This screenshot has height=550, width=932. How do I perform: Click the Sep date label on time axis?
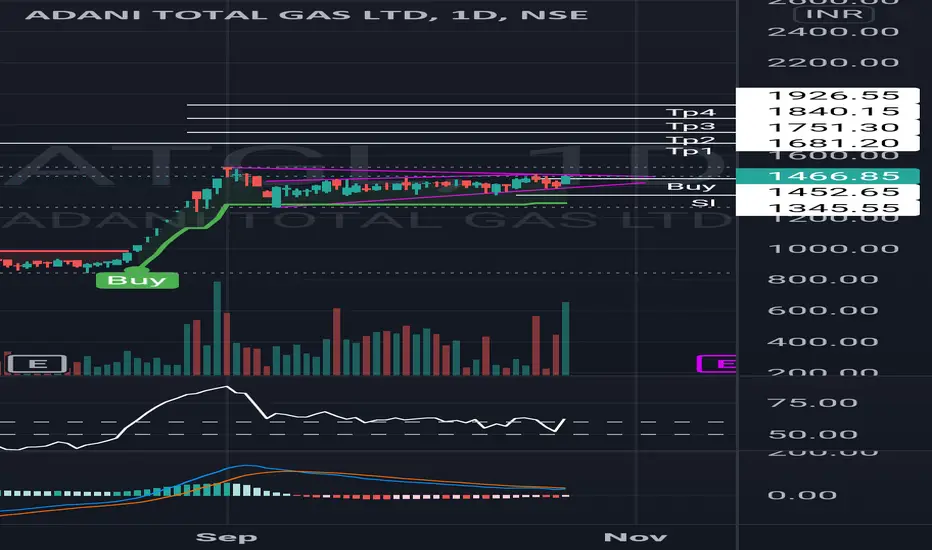coord(226,537)
